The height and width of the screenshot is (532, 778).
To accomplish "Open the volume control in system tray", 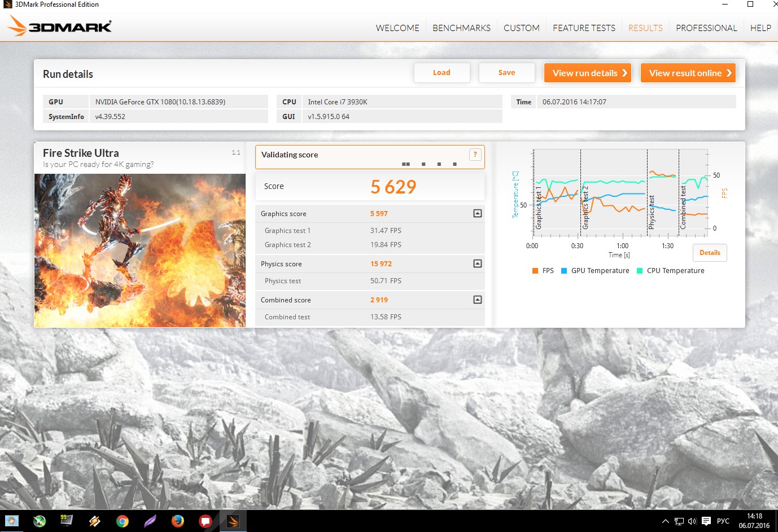I will pyautogui.click(x=692, y=521).
